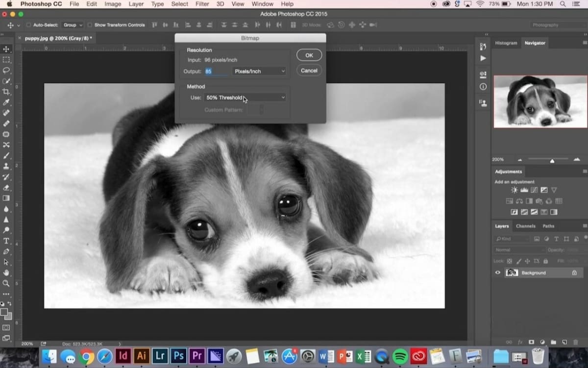The height and width of the screenshot is (368, 588).
Task: Select the Brush tool
Action: coord(6,155)
